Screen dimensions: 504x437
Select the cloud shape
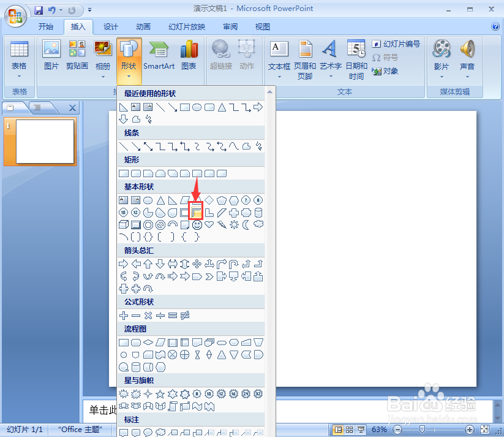258,224
